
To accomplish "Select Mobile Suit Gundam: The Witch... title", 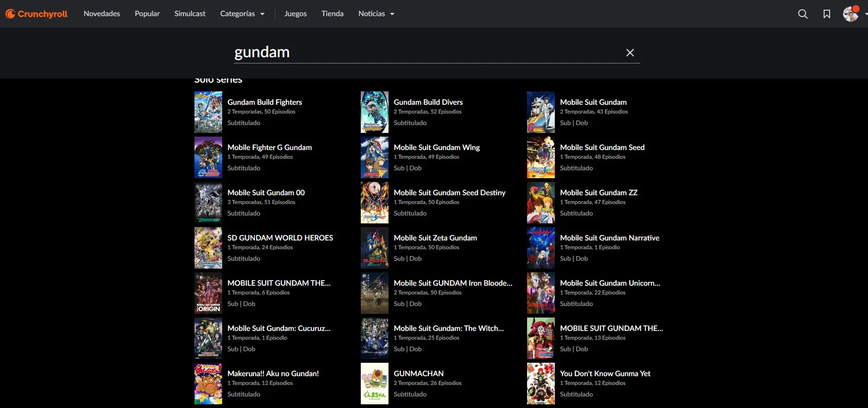I will point(449,328).
